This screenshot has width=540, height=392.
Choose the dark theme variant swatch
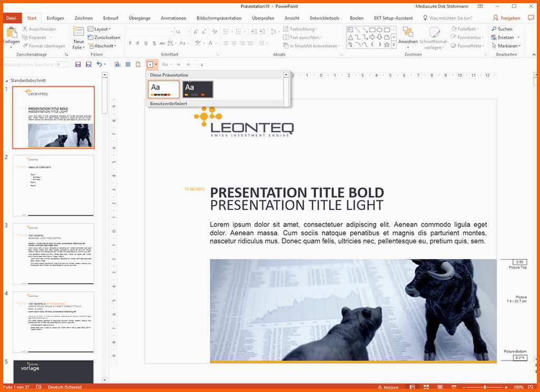(x=198, y=89)
